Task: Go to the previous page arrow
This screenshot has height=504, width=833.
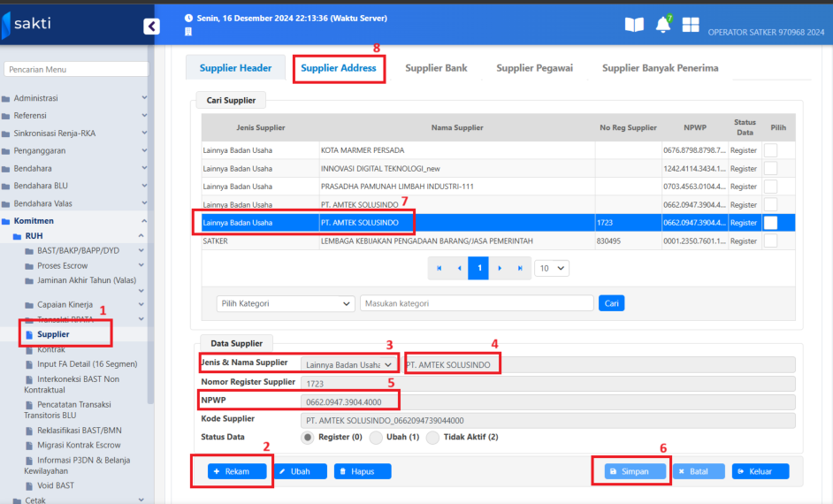Action: click(x=458, y=268)
